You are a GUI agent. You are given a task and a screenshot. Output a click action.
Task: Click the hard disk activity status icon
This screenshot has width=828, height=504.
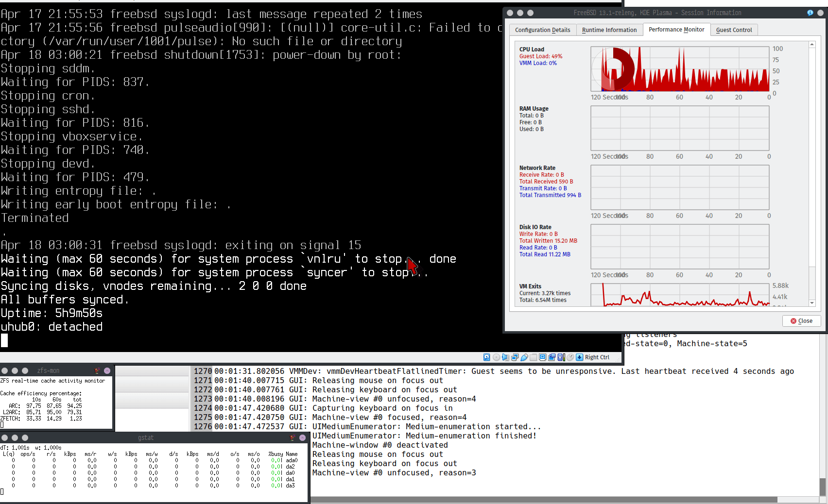point(486,357)
